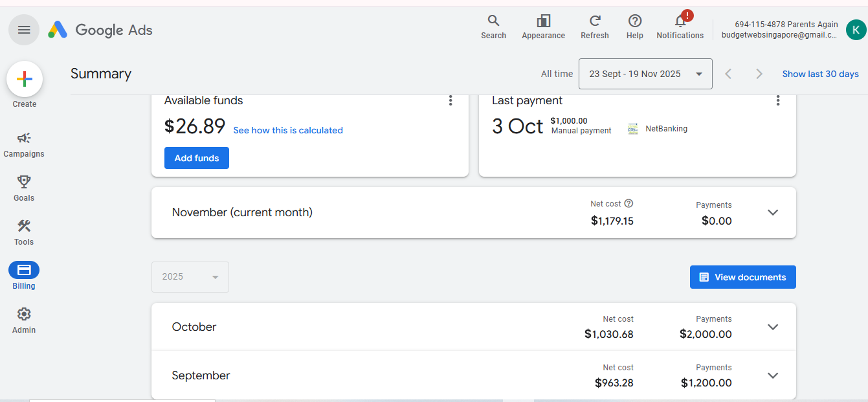
Task: Open the Admin gear section
Action: pos(24,315)
